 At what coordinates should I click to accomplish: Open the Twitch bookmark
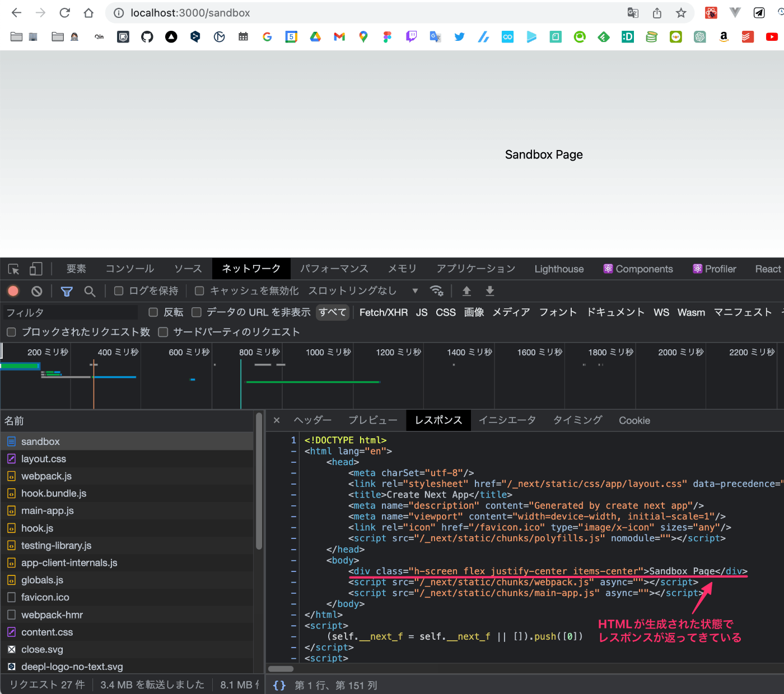412,37
